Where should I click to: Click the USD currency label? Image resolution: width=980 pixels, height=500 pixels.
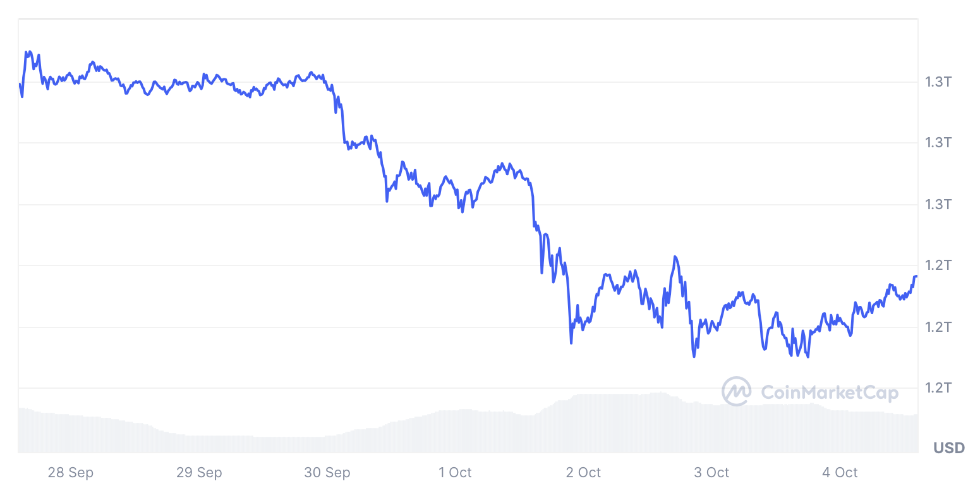point(949,448)
